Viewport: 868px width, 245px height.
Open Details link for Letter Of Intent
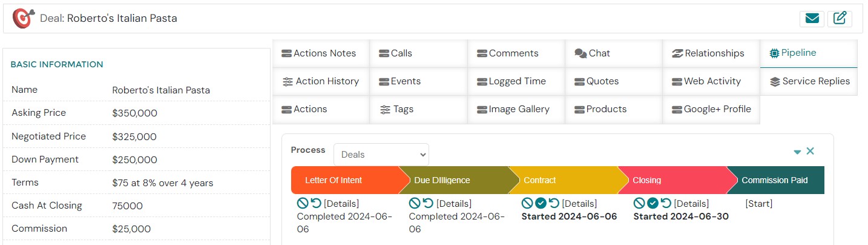[341, 204]
